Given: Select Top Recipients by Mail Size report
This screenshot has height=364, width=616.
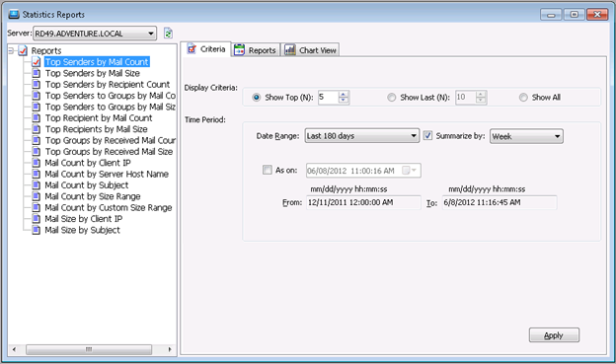Looking at the screenshot, I should [97, 129].
